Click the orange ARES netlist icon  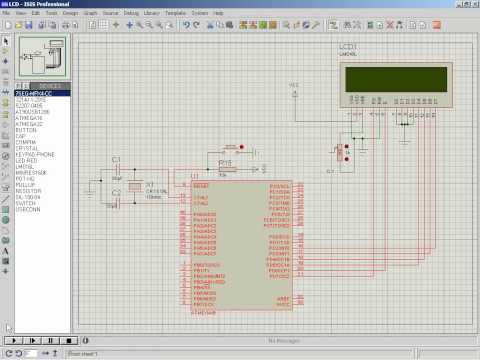tap(436, 25)
